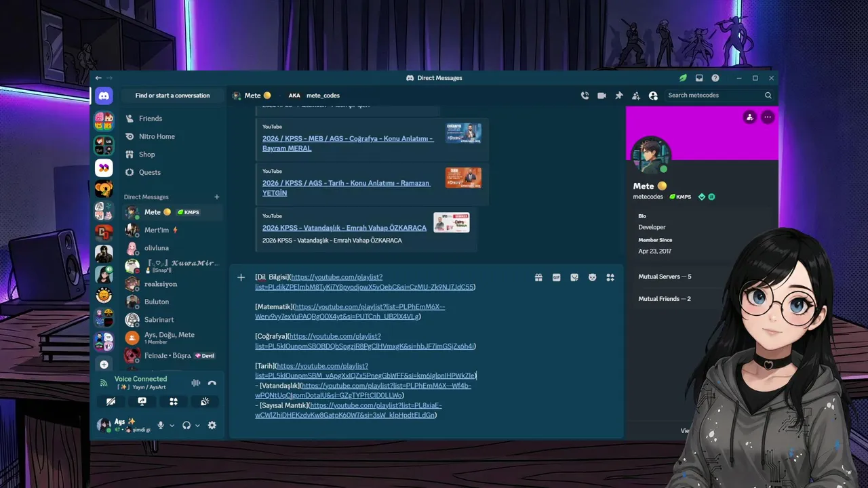Viewport: 868px width, 488px height.
Task: Open the Feinate • Büşra direct message
Action: click(x=173, y=355)
